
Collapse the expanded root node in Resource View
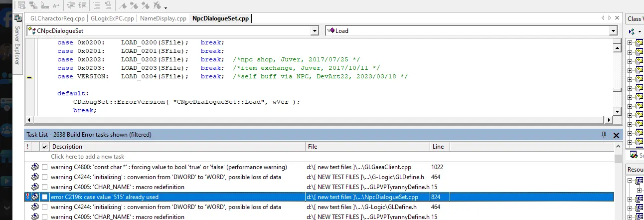point(630,181)
